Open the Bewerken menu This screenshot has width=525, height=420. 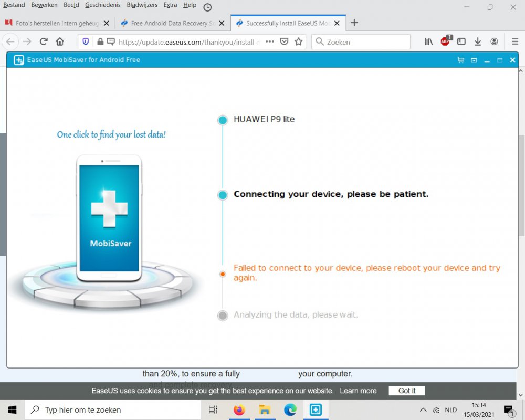tap(44, 5)
